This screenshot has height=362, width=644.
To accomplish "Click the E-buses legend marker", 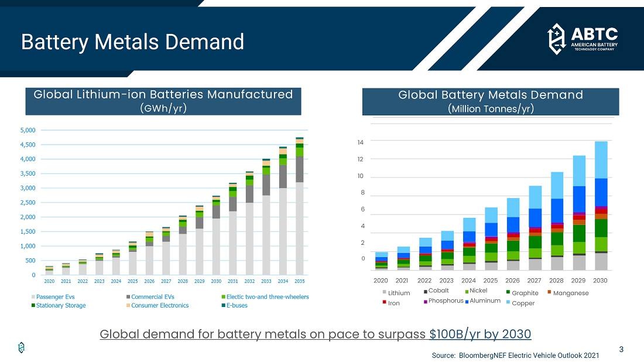I will pos(223,305).
